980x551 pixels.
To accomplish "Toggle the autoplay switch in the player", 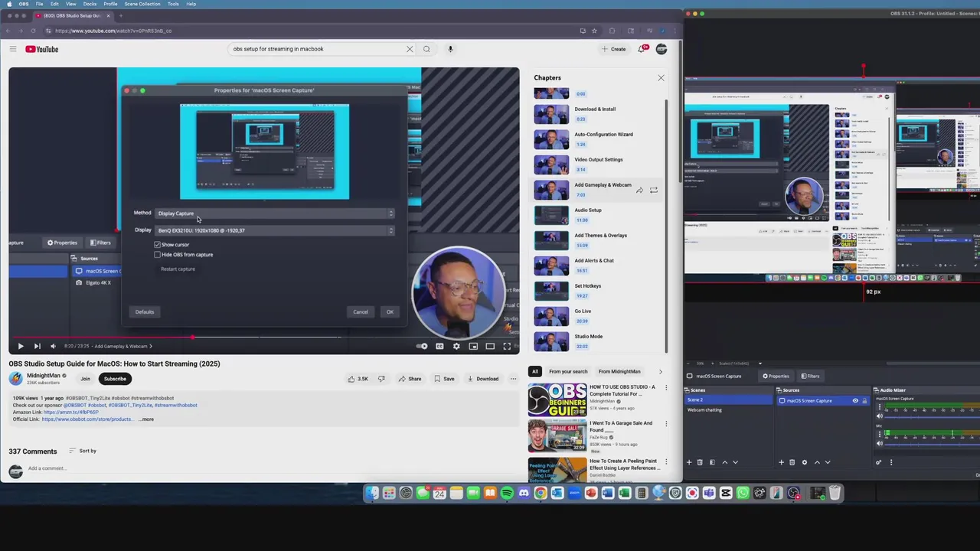I will (x=422, y=346).
